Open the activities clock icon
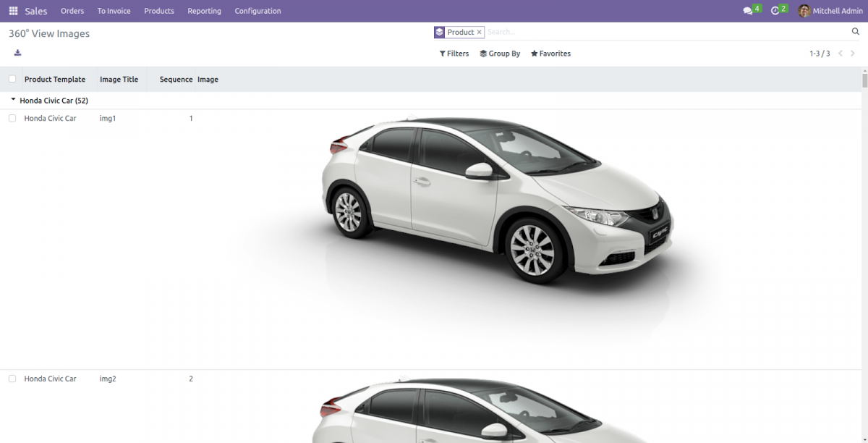This screenshot has width=868, height=443. pos(775,10)
